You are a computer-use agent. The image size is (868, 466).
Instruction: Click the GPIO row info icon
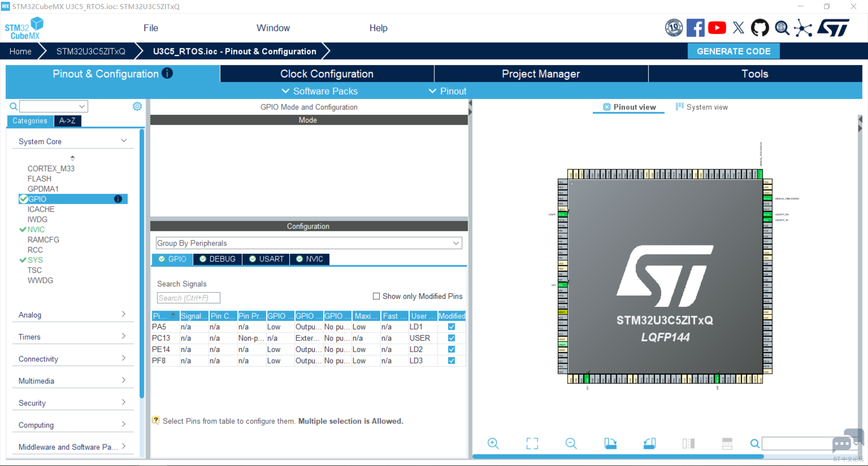click(x=118, y=199)
